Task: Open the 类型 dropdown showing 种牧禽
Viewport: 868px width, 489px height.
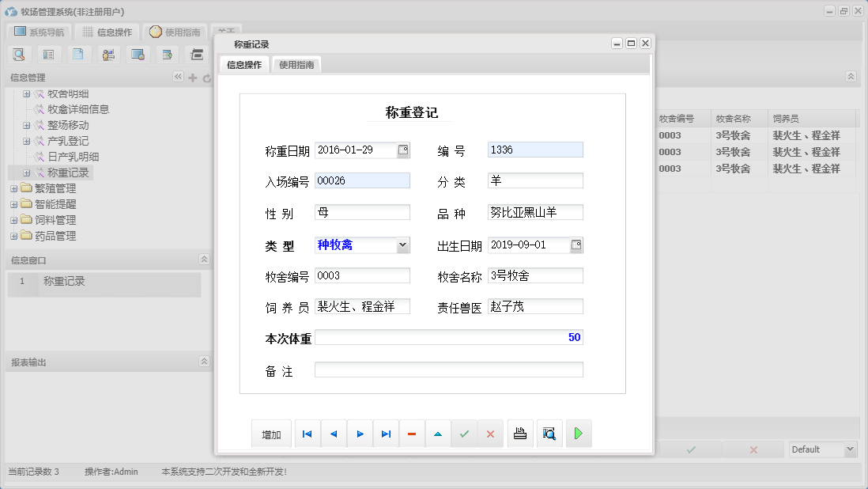Action: pos(405,244)
